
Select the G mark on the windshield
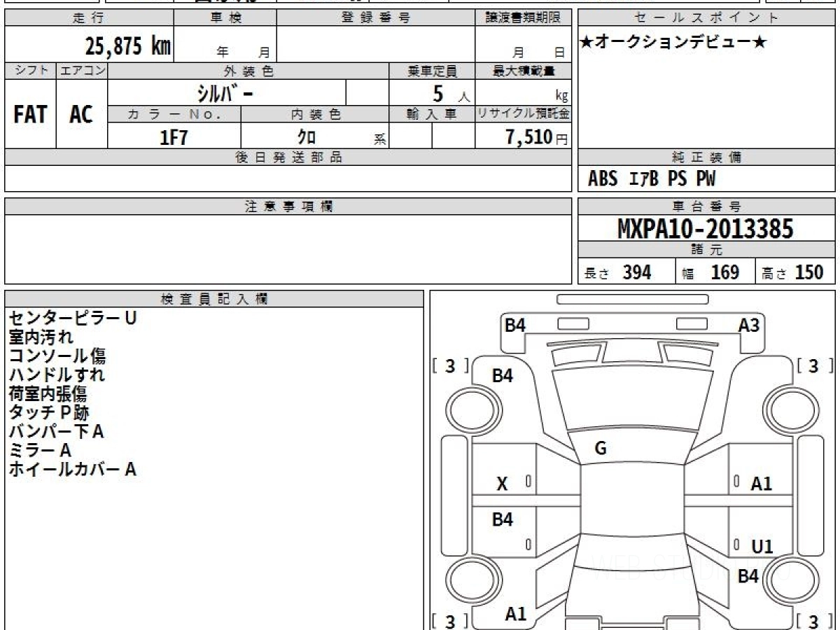[600, 449]
